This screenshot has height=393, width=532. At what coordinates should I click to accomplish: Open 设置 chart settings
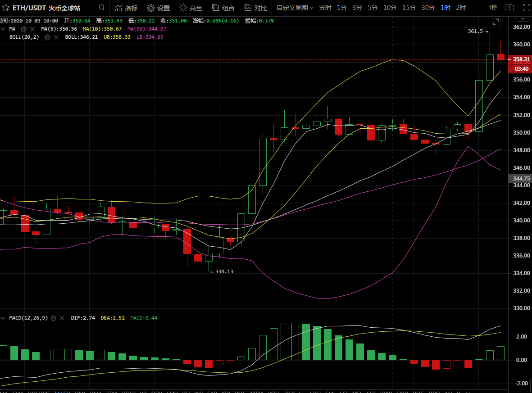(x=159, y=8)
